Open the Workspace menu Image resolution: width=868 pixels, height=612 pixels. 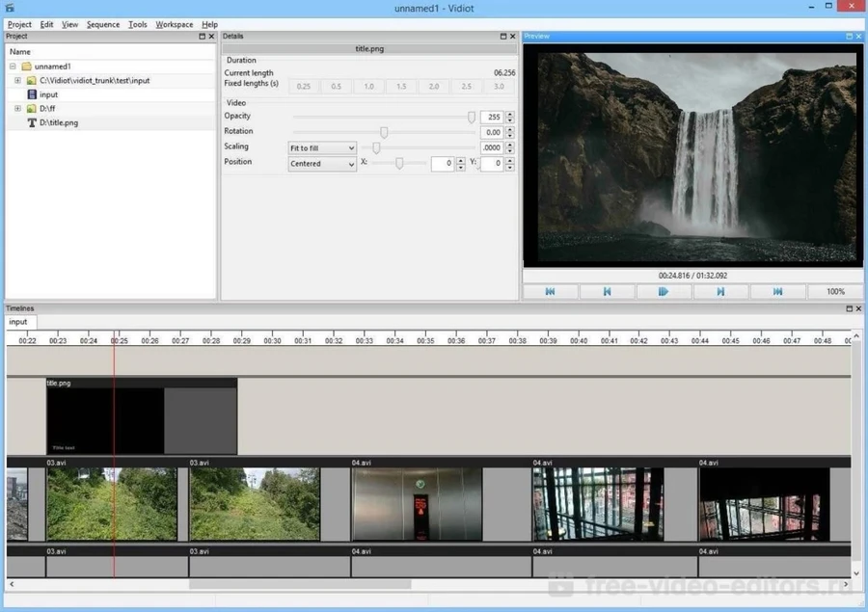coord(174,24)
